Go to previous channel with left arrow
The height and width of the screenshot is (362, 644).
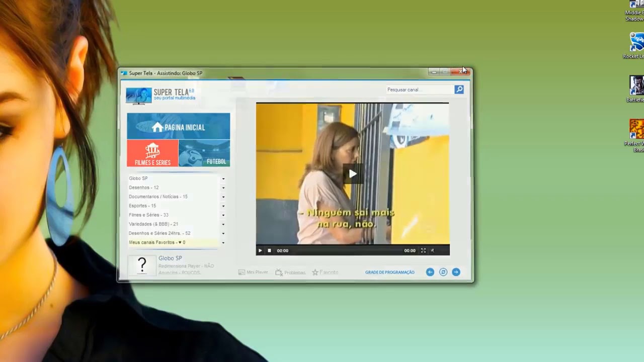(x=430, y=272)
